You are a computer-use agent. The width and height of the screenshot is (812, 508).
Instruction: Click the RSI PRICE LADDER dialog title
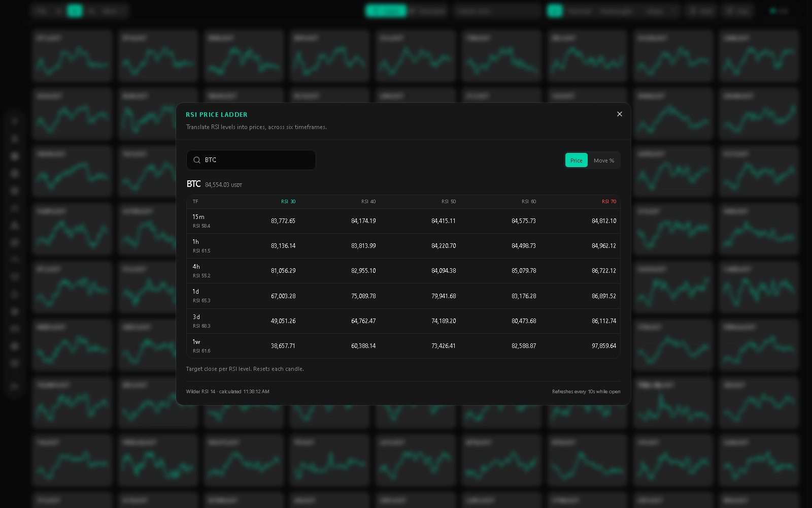point(217,115)
